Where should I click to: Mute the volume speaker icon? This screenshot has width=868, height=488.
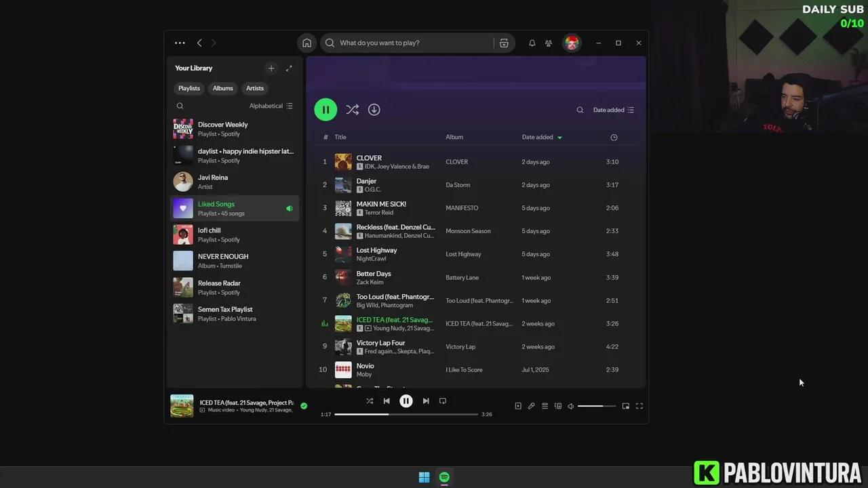click(571, 406)
